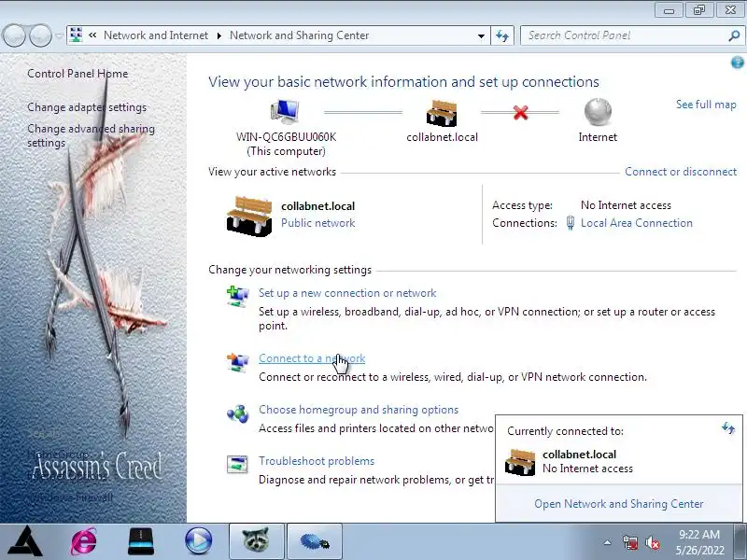
Task: Click Connect or disconnect link
Action: click(x=681, y=172)
